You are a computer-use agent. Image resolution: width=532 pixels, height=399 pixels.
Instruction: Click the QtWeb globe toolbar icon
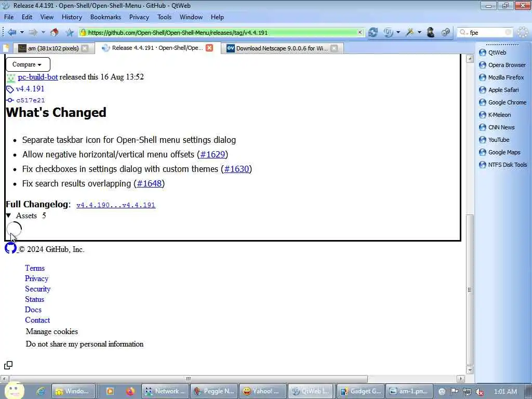(x=388, y=32)
